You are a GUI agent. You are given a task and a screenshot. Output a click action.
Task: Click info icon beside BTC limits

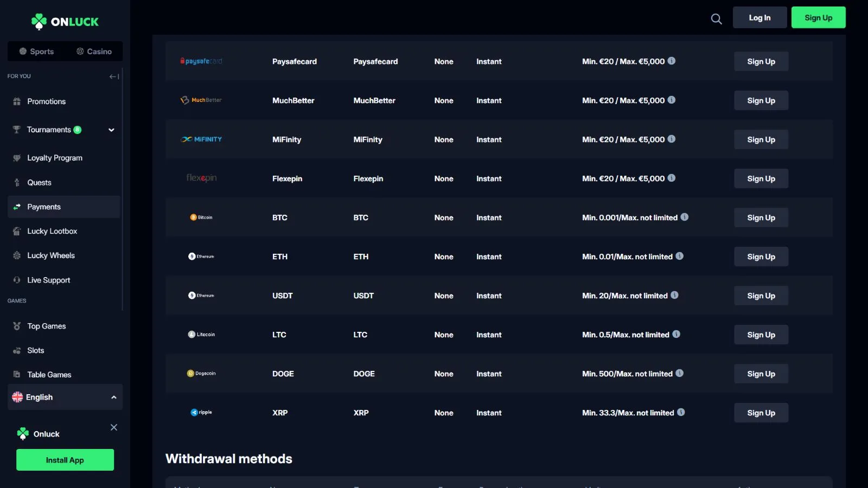tap(685, 217)
